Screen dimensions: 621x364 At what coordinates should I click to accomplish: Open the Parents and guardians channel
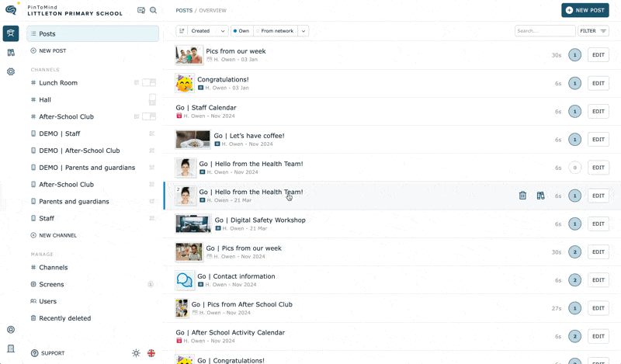(x=74, y=202)
